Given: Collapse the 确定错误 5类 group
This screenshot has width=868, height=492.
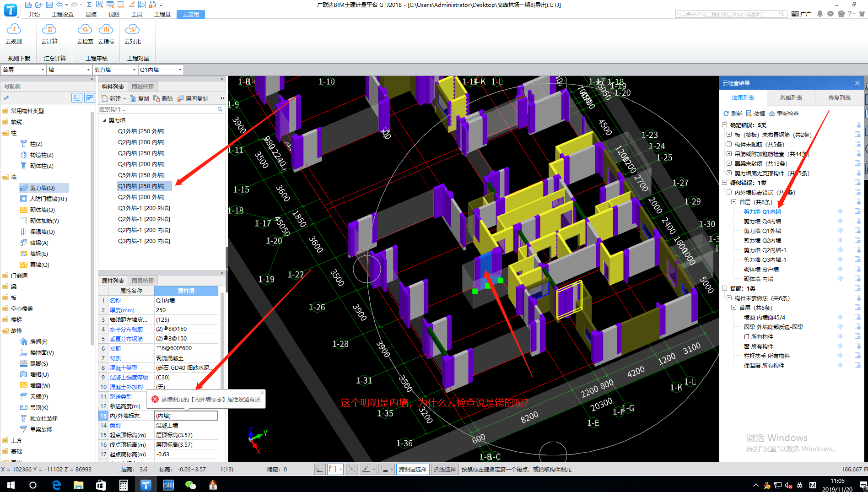Looking at the screenshot, I should coord(724,125).
